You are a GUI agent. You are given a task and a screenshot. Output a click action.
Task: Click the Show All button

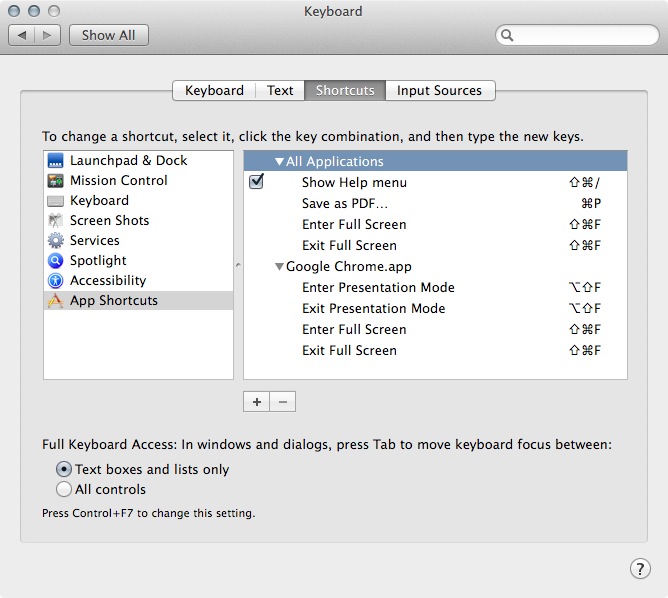(109, 35)
